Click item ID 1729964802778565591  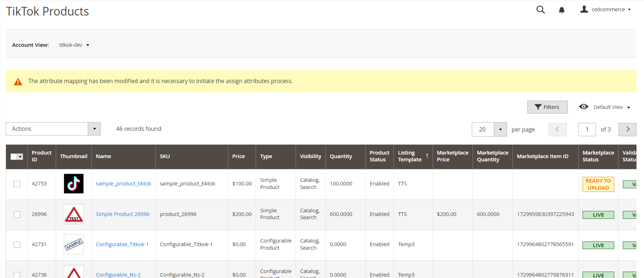[545, 244]
